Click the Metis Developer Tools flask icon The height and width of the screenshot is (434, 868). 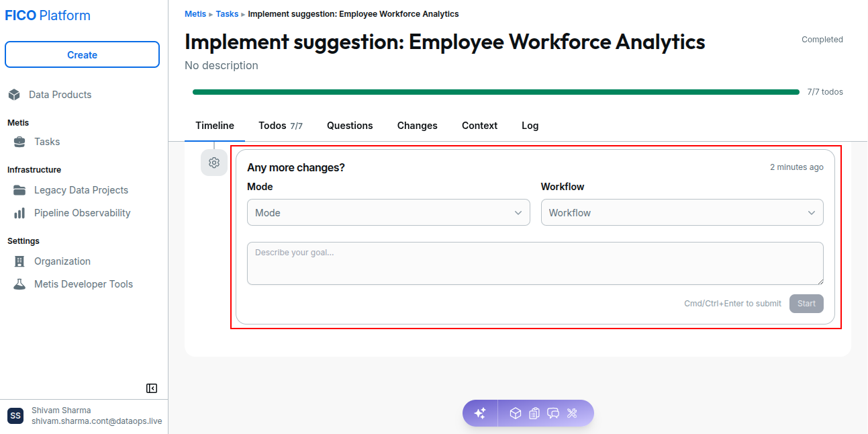coord(20,284)
